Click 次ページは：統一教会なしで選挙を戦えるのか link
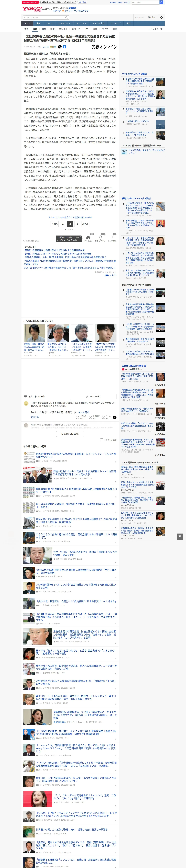 click(x=70, y=217)
